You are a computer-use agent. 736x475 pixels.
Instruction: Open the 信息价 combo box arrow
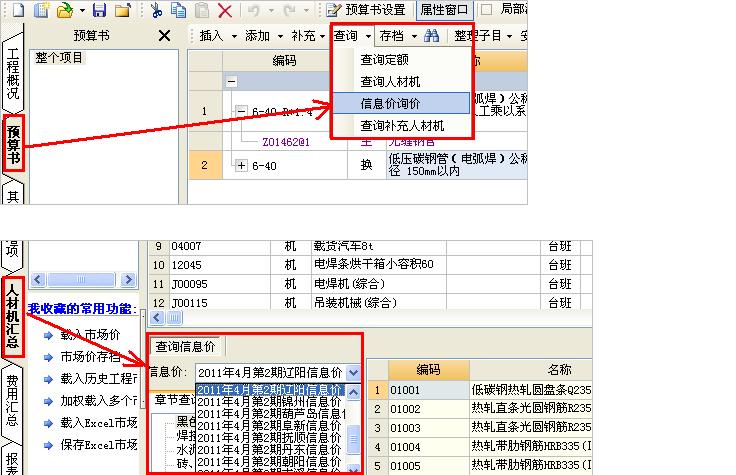pyautogui.click(x=354, y=373)
